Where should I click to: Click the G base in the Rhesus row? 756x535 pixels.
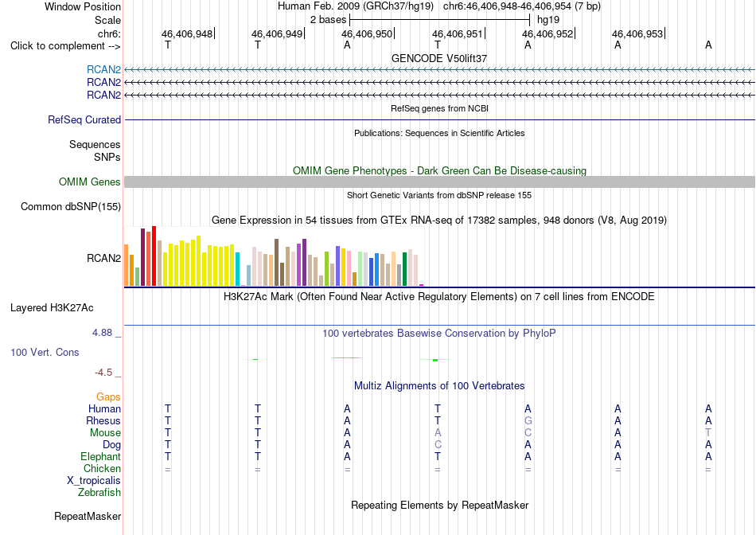click(x=528, y=420)
